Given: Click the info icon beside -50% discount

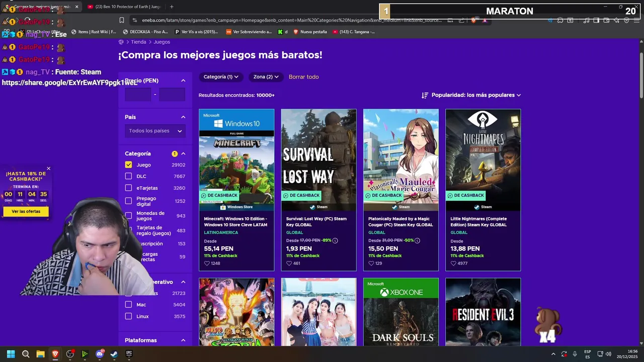Looking at the screenshot, I should pyautogui.click(x=417, y=240).
